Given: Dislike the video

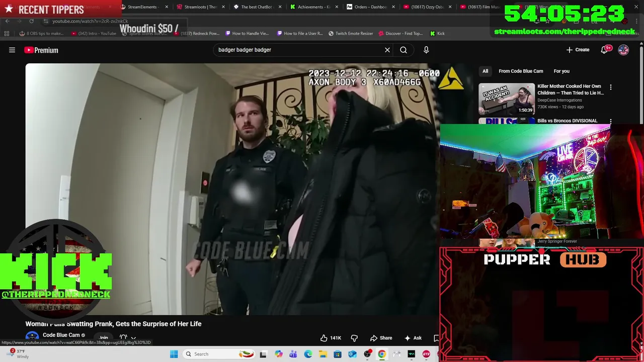Looking at the screenshot, I should (x=354, y=338).
